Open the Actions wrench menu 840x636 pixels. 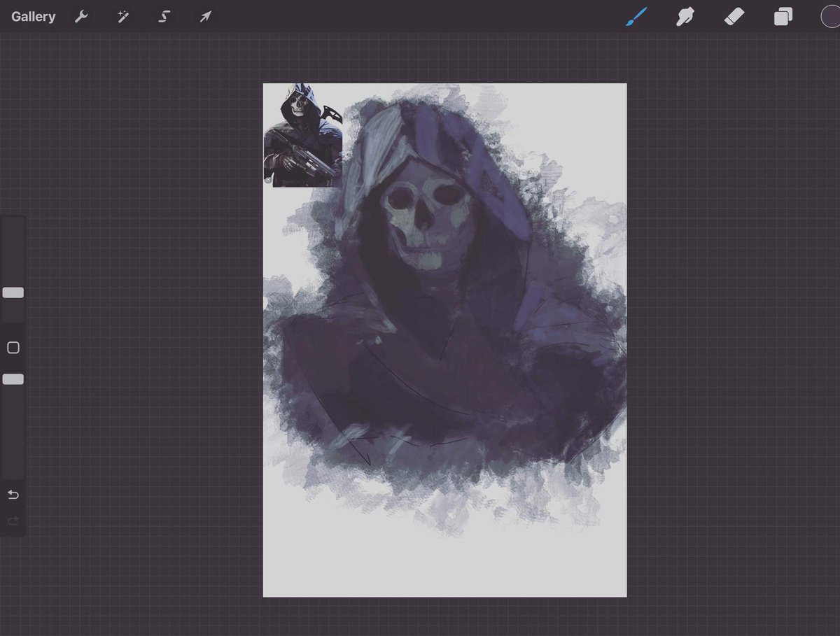(81, 17)
